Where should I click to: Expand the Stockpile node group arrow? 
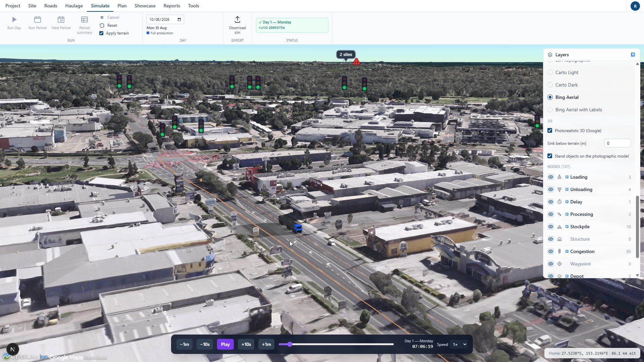pos(567,227)
